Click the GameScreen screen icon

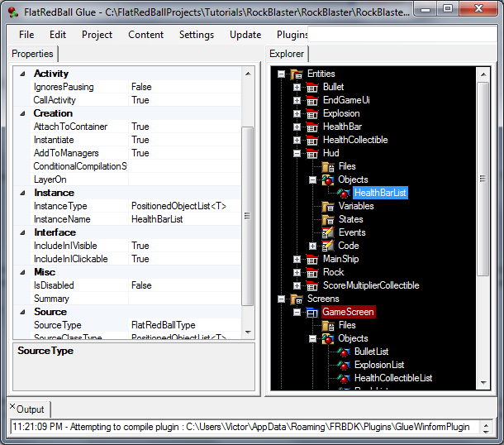pos(312,312)
